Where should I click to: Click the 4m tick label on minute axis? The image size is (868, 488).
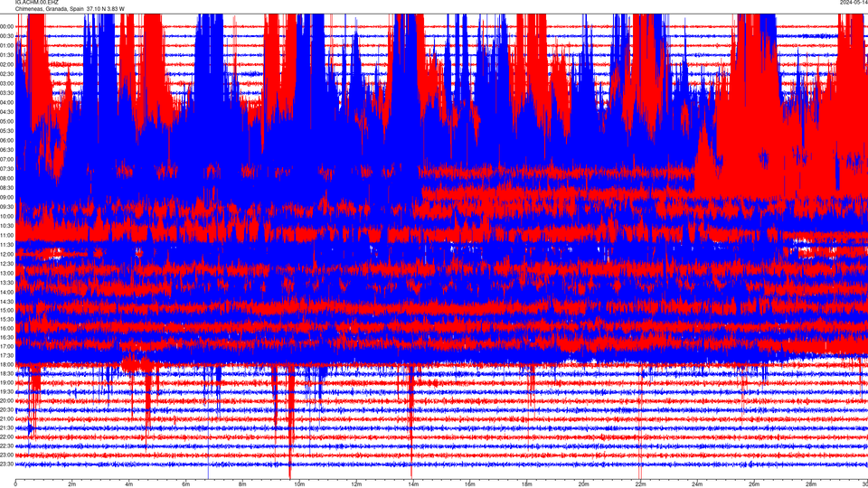point(129,484)
